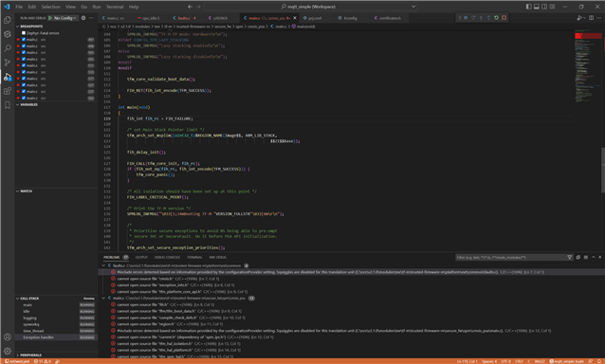Image resolution: width=605 pixels, height=364 pixels.
Task: Open editor more actions ellipsis at far right
Action: [x=598, y=18]
